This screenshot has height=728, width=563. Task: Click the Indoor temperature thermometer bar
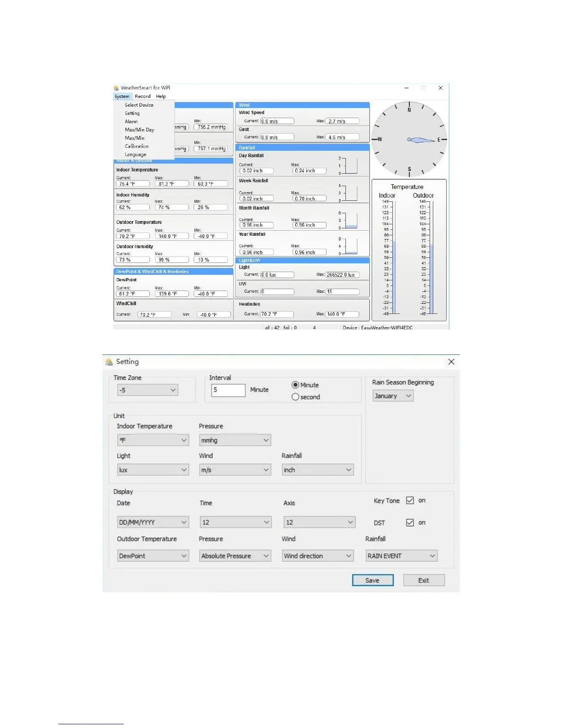point(394,257)
